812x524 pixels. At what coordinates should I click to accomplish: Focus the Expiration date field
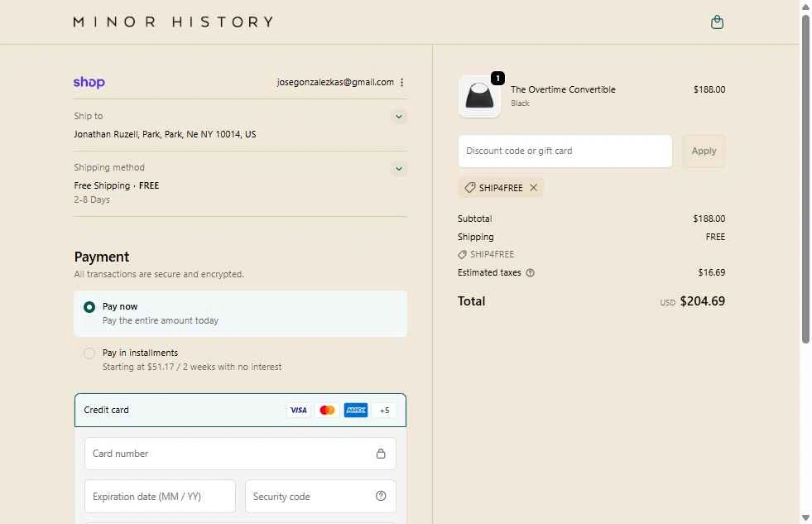click(x=160, y=496)
